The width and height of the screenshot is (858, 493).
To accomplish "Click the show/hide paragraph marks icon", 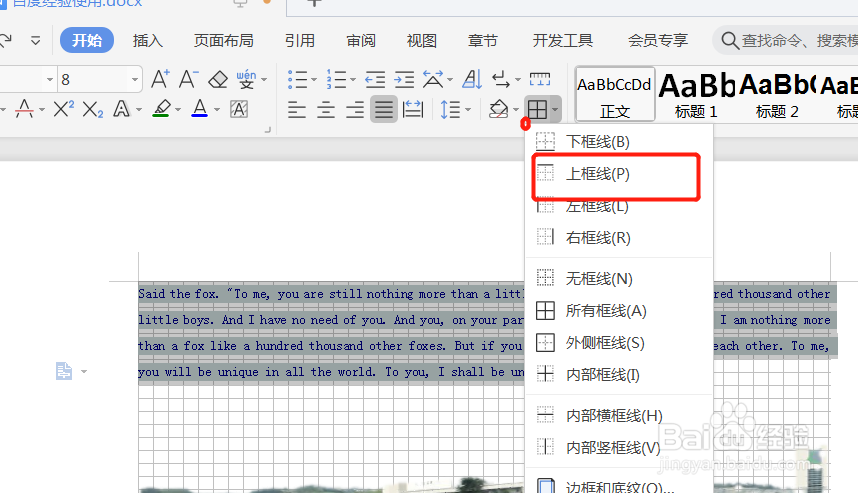I will pyautogui.click(x=501, y=80).
